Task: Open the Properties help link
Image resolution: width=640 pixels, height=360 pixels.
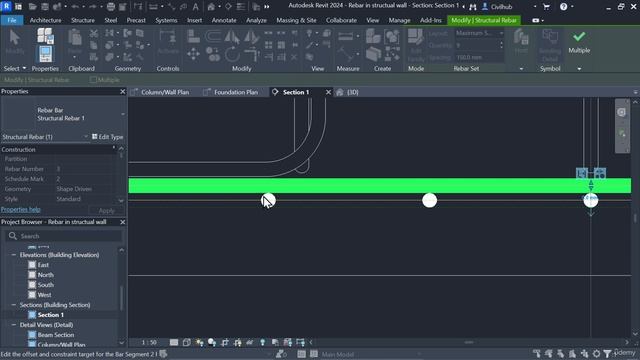Action: (x=20, y=209)
